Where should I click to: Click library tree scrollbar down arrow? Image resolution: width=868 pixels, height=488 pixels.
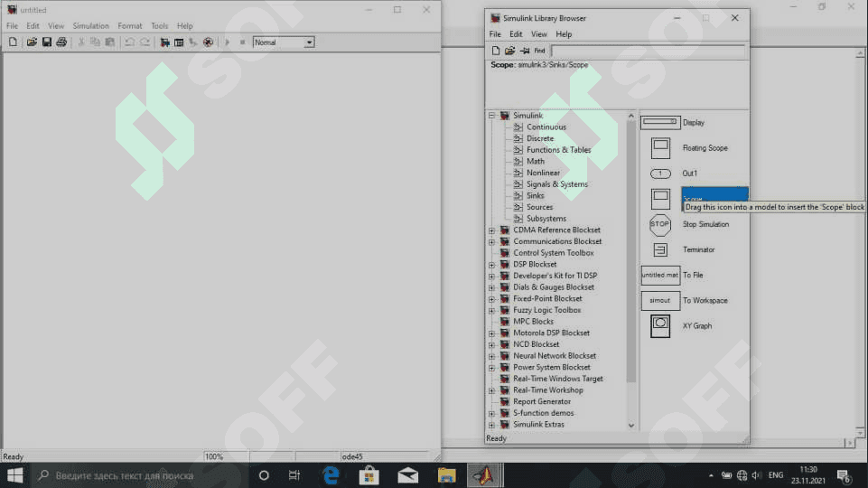pos(631,426)
